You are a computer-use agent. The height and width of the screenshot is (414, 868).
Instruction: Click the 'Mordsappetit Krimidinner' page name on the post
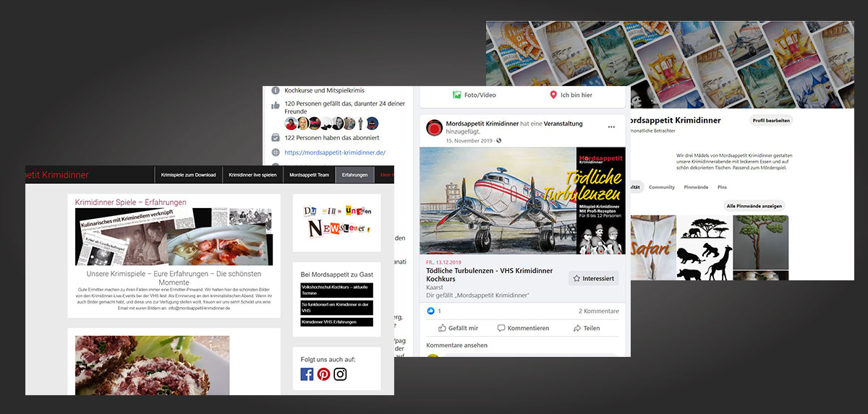pyautogui.click(x=482, y=124)
